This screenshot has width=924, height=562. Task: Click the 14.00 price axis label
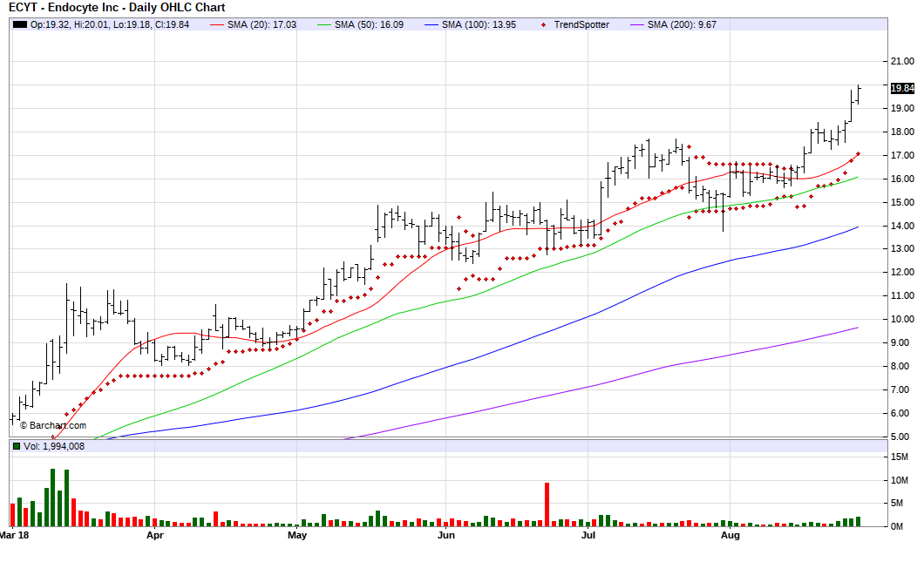pos(902,226)
